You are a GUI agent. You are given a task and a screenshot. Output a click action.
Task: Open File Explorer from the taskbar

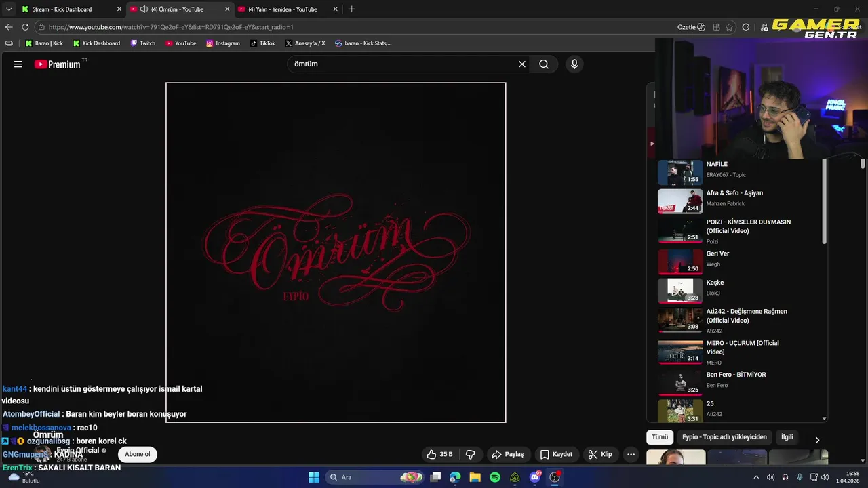475,477
